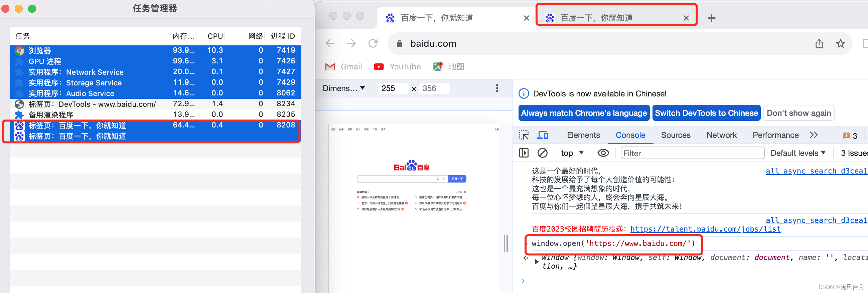Click the 3 Issues label in the console toolbar
Screen dimensions: 868x293
(x=854, y=153)
